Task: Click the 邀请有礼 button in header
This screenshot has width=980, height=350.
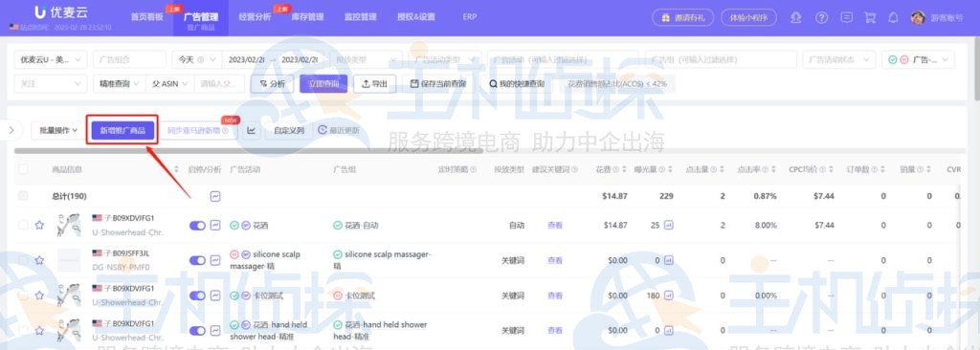Action: click(682, 17)
